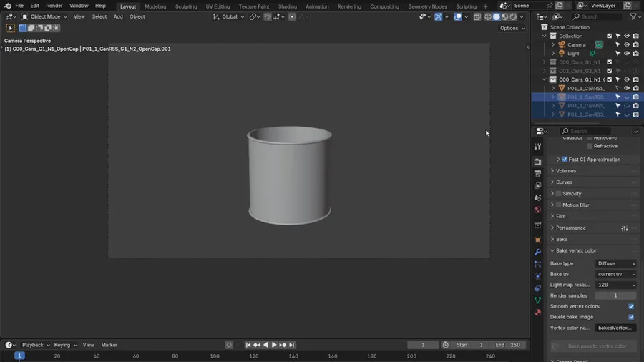Hide the Camera using its eye icon
The height and width of the screenshot is (362, 644).
pos(627,44)
